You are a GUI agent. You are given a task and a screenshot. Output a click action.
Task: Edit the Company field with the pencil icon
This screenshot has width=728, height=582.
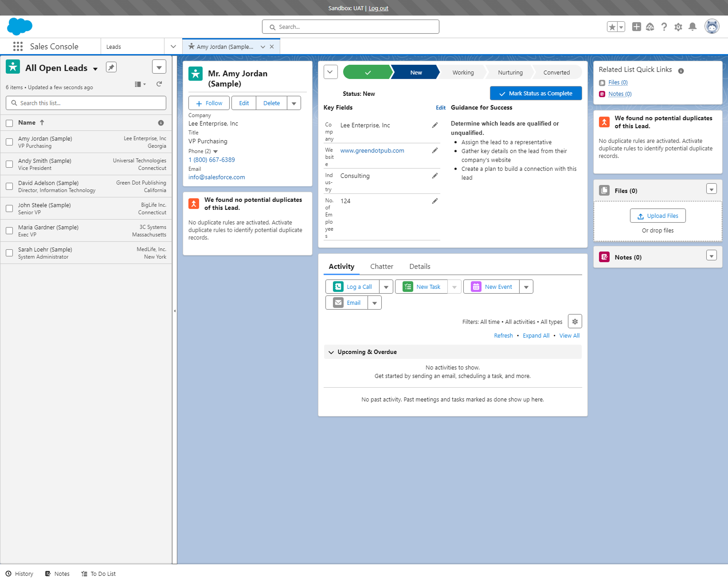click(x=434, y=125)
